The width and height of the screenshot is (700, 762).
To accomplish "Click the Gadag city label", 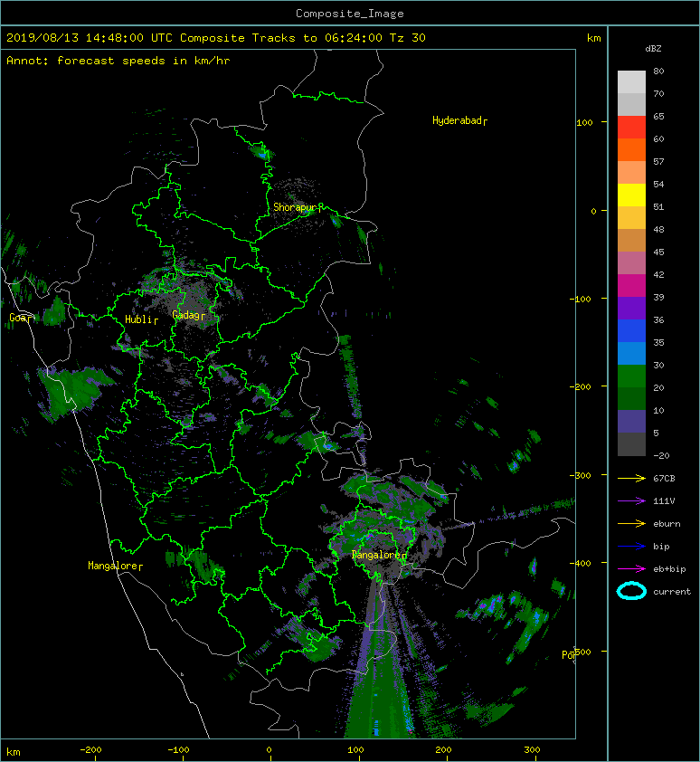I will point(188,315).
